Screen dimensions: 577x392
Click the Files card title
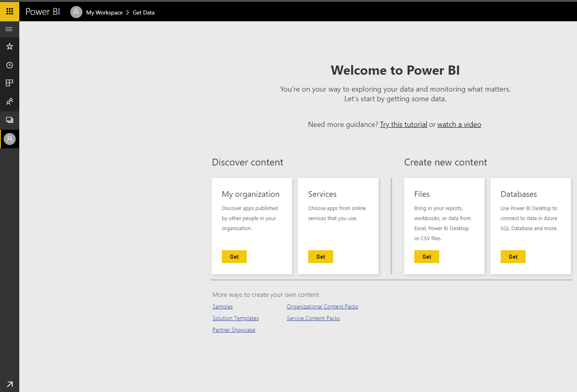pyautogui.click(x=422, y=194)
